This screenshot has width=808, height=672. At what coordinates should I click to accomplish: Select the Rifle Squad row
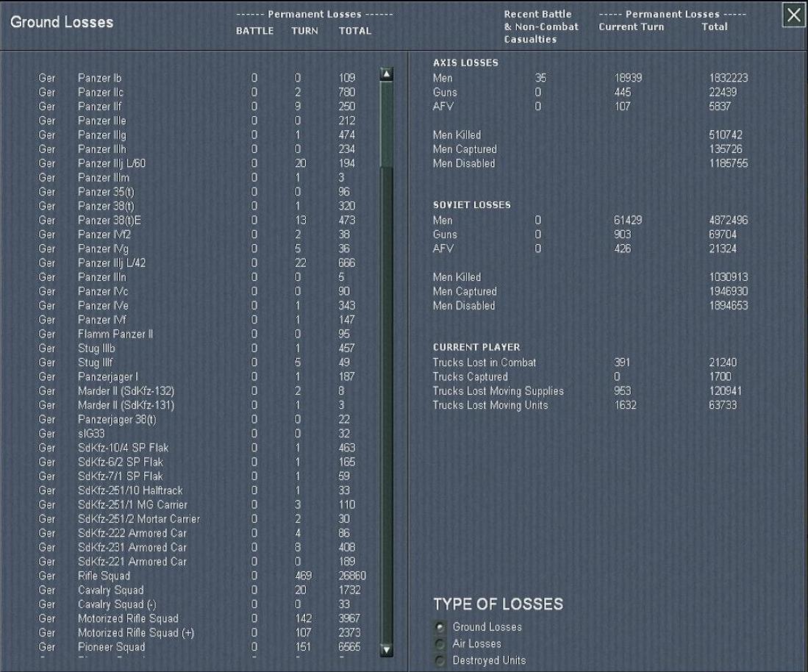(x=104, y=576)
